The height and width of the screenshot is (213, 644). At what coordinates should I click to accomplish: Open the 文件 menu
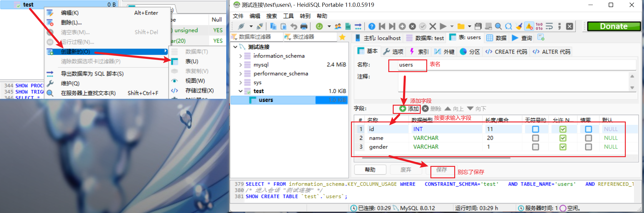(238, 16)
